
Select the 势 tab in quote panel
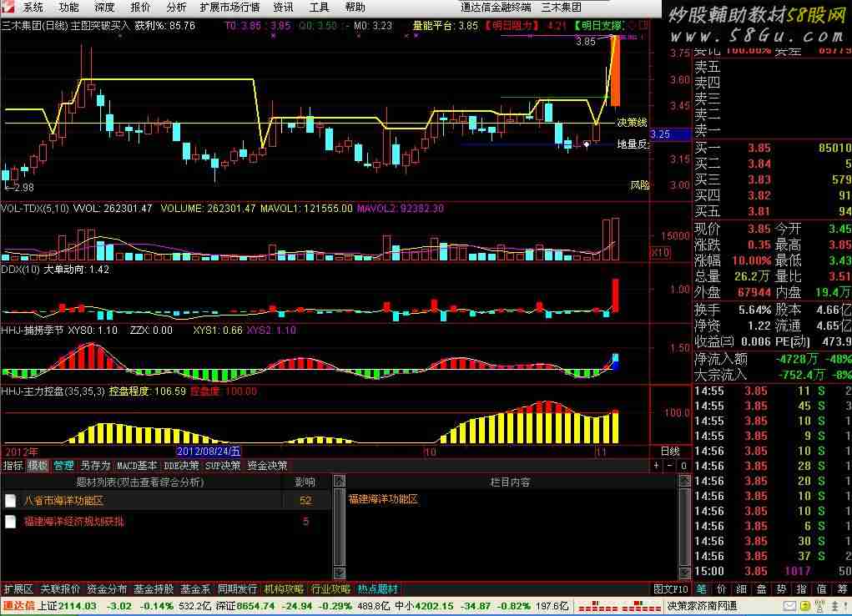point(781,589)
